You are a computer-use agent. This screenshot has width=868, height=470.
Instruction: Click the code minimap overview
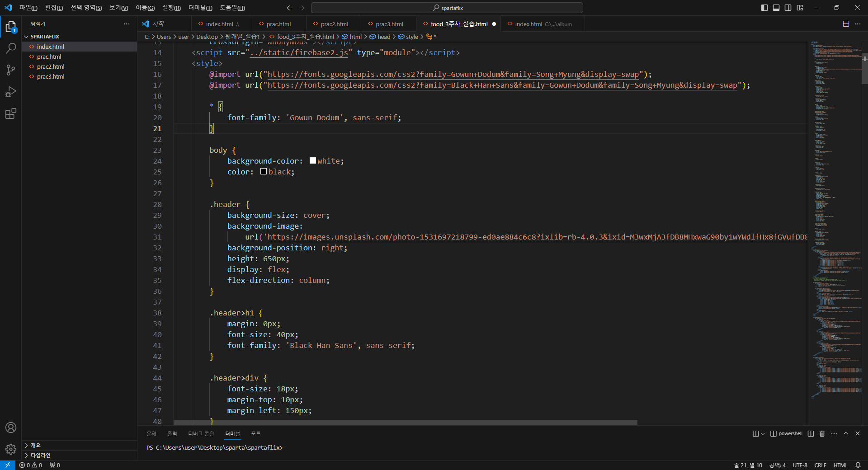coord(834,220)
